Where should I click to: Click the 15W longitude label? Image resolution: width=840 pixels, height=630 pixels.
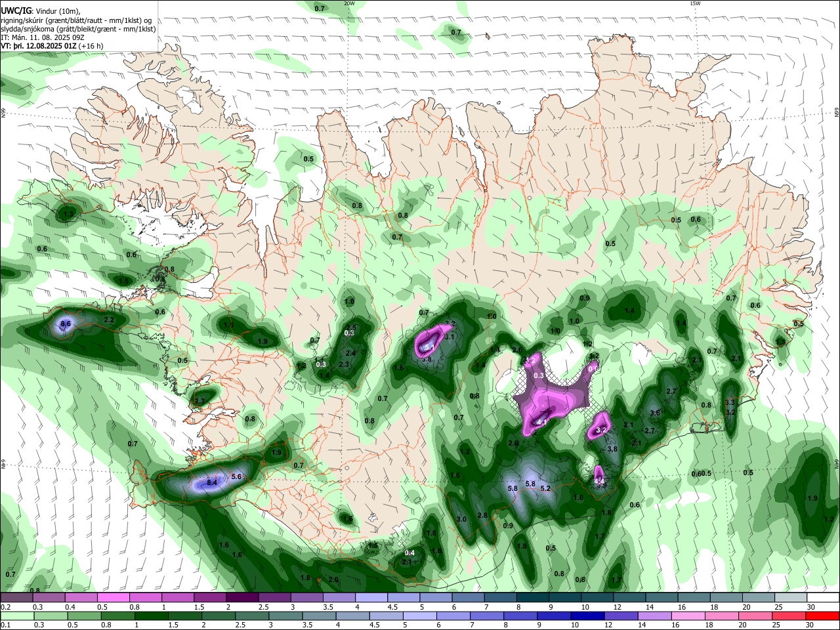[694, 3]
